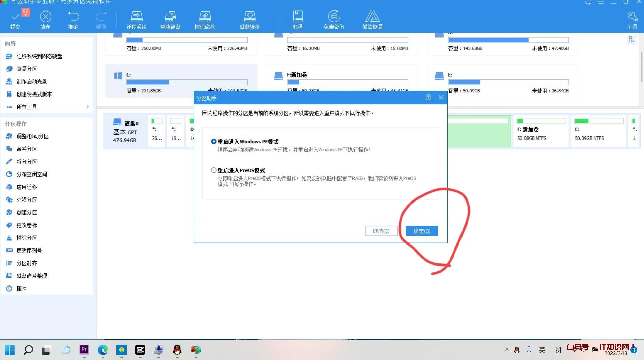Choose 合并分区 in the sidebar
The image size is (644, 360).
(x=27, y=149)
